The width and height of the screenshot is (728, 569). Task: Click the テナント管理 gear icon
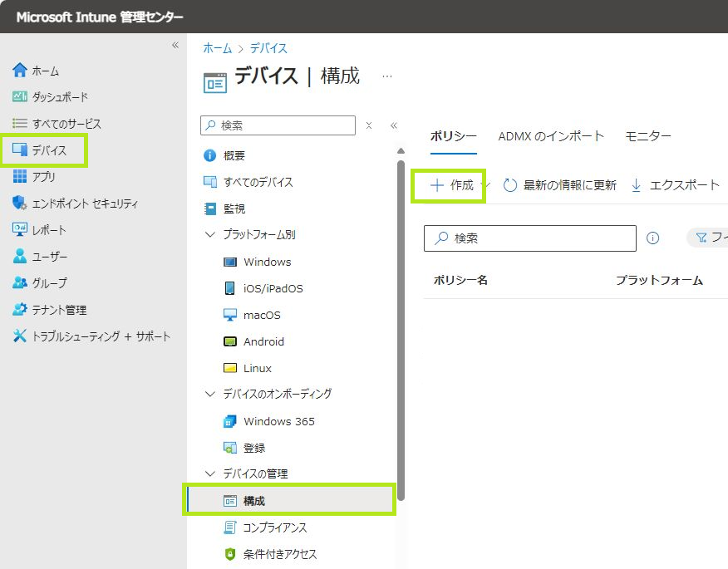(x=19, y=309)
